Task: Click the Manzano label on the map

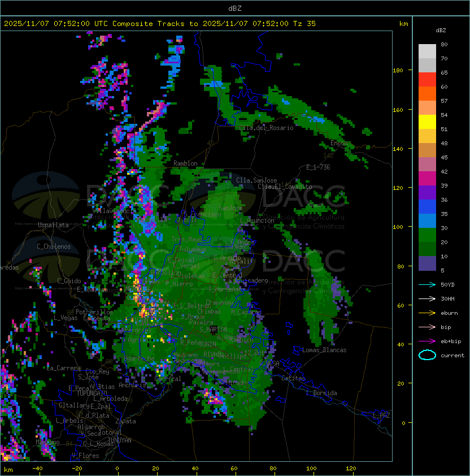Action: coord(47,442)
